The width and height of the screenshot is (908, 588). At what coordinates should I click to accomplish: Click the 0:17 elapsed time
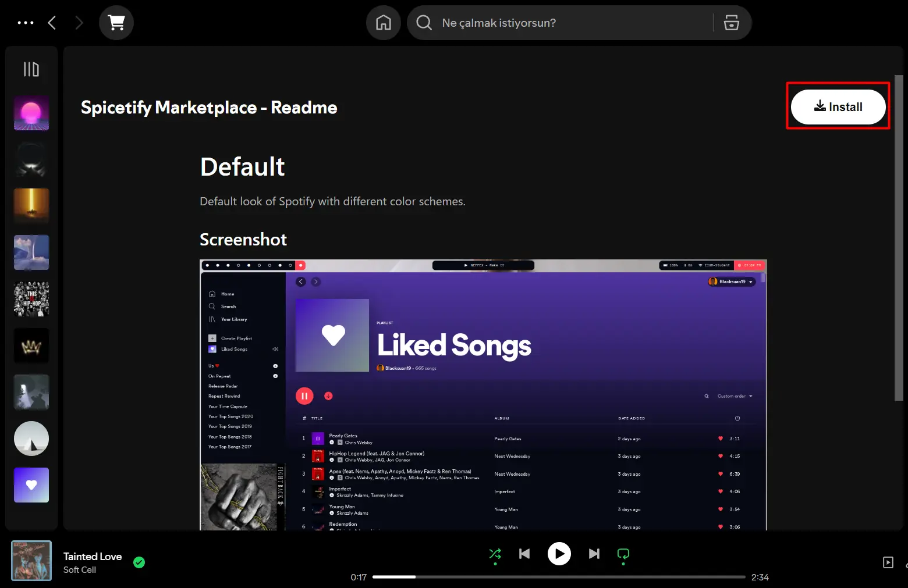pos(359,578)
